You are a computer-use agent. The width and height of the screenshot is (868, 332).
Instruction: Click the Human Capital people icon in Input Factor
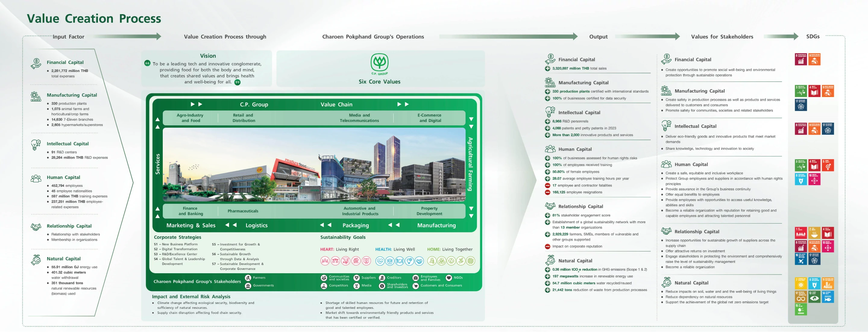point(36,178)
